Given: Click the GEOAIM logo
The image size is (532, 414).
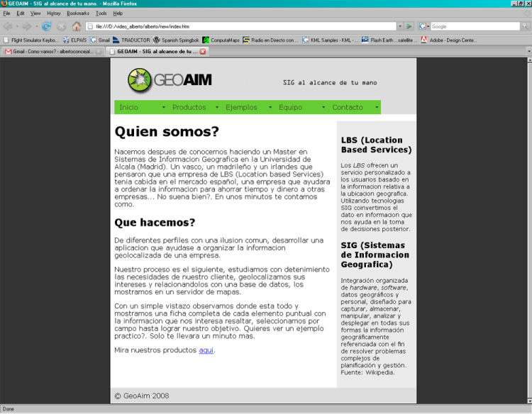Looking at the screenshot, I should click(x=170, y=80).
